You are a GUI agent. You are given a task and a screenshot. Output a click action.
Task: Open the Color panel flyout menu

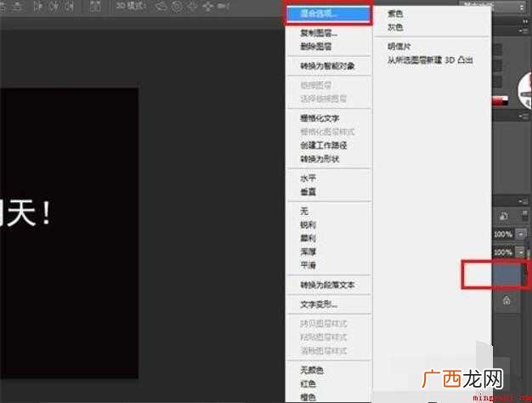coord(524,31)
